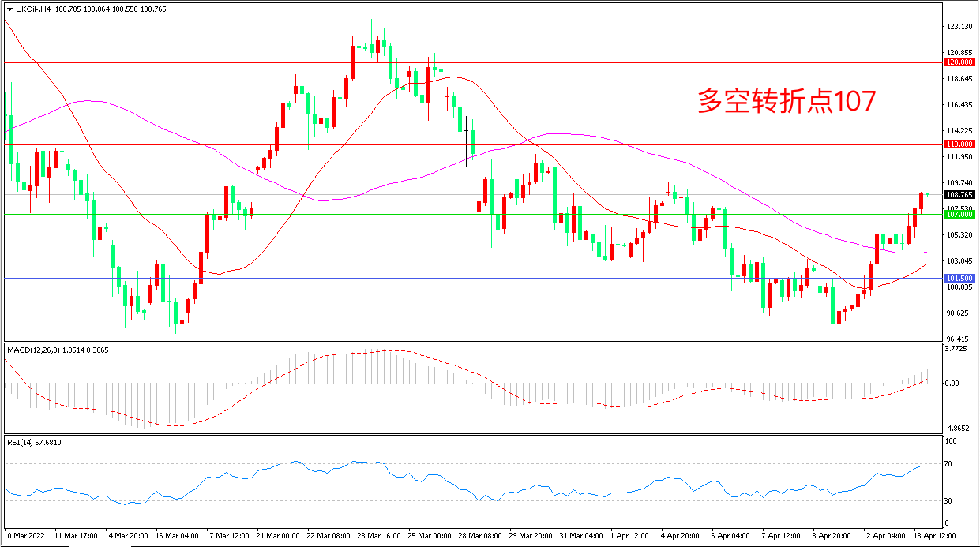Click the RSI(14) indicator label

tap(21, 442)
